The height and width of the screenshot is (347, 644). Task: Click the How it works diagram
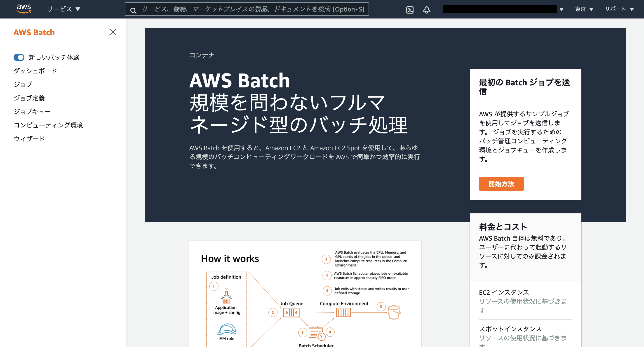coord(305,294)
